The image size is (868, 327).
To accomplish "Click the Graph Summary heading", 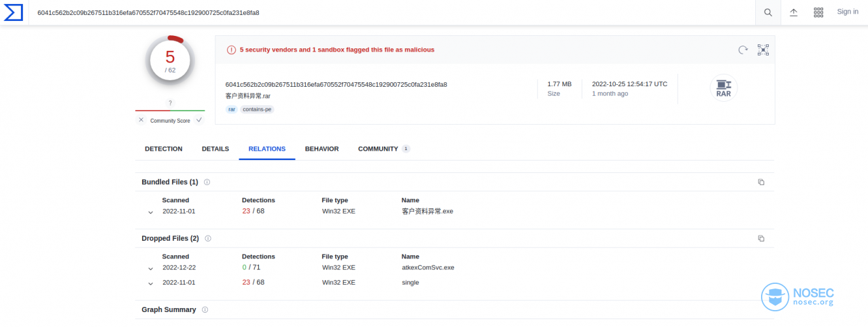I will click(169, 310).
